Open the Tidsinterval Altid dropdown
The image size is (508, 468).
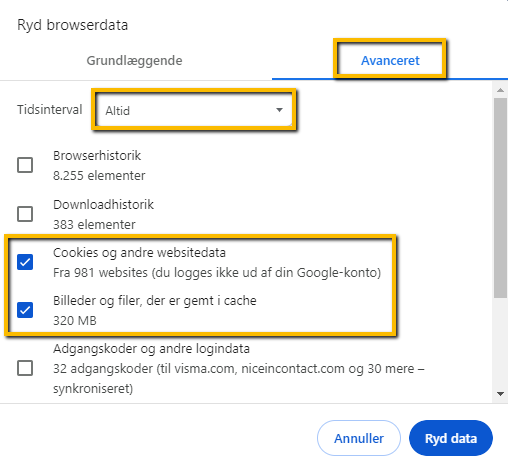(194, 110)
